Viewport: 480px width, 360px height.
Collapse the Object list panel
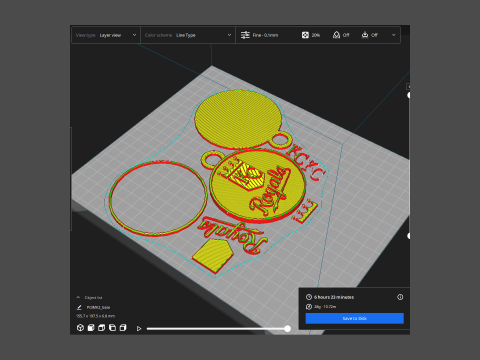[78, 297]
